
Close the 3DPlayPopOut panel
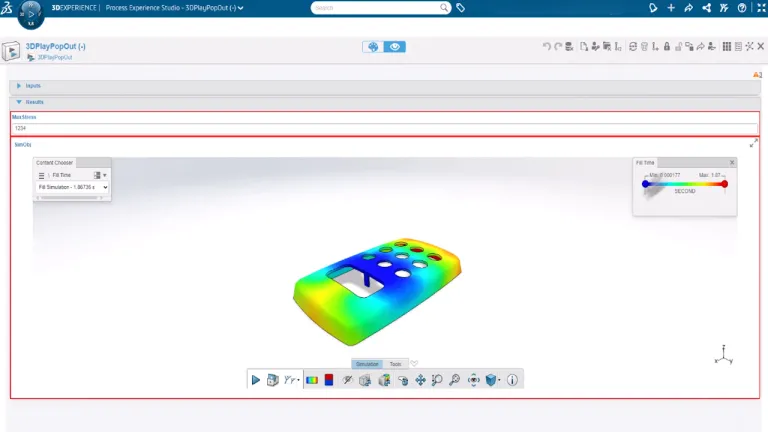point(761,46)
